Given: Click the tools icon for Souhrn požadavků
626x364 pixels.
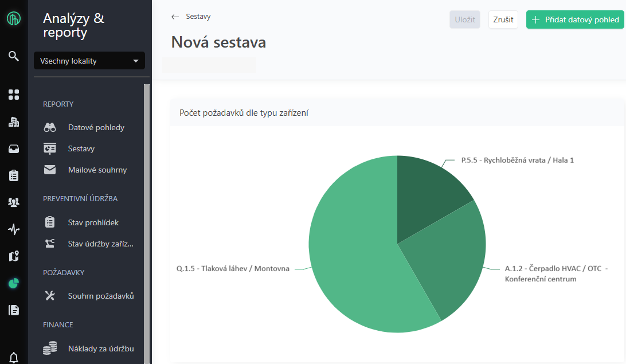Looking at the screenshot, I should [x=50, y=295].
